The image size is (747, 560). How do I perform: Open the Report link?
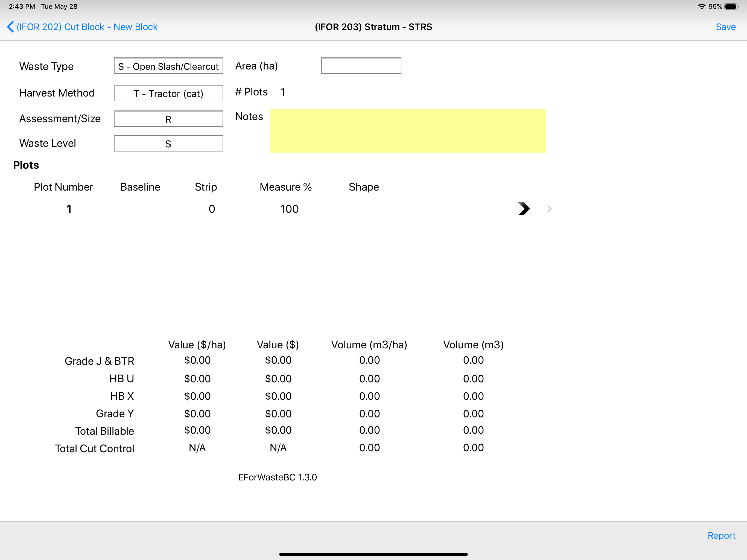pyautogui.click(x=721, y=535)
